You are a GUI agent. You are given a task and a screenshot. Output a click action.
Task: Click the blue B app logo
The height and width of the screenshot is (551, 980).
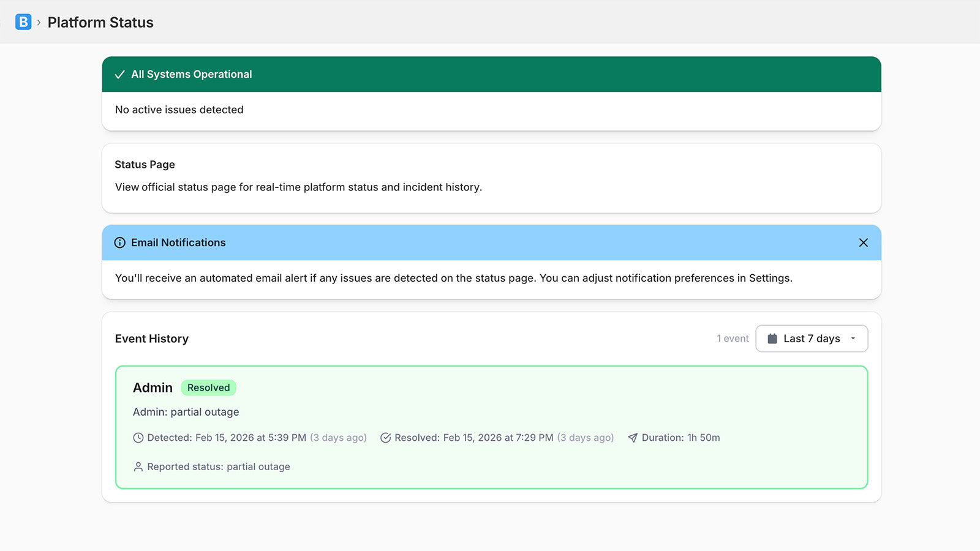click(x=23, y=22)
